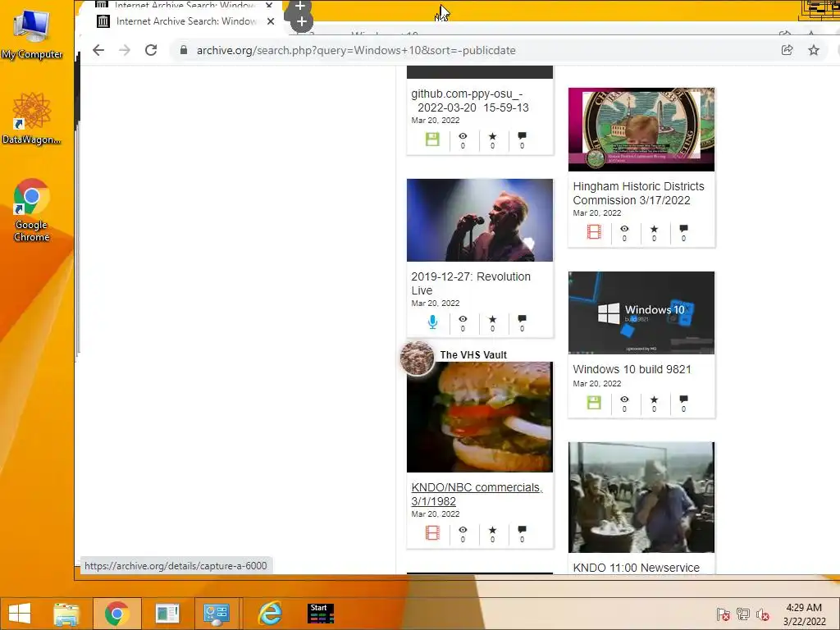Click movie film icon on KNDO/NBC commercials card
Viewport: 840px width, 630px height.
[x=432, y=532]
